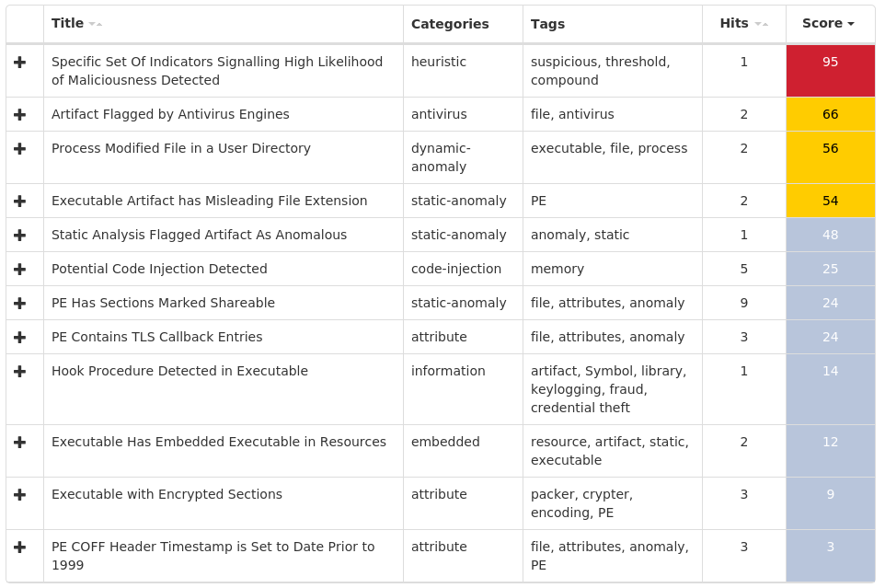Screen dimensions: 885x588
Task: Click plus icon beside Hook Procedure Detected
Action: 19,371
